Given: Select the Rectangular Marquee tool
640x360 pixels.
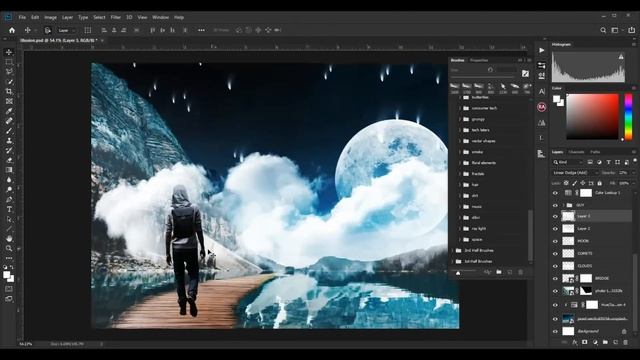Looking at the screenshot, I should (9, 62).
